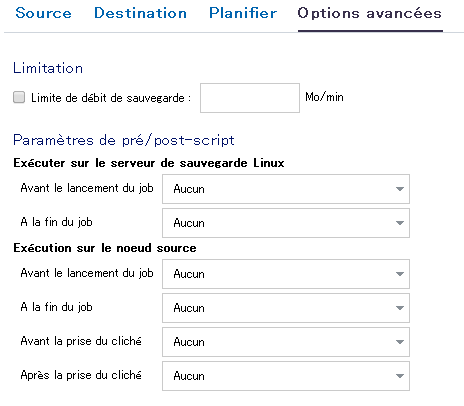Click arrow icon of Linux server post-job script list
464x406 pixels.
pyautogui.click(x=400, y=223)
